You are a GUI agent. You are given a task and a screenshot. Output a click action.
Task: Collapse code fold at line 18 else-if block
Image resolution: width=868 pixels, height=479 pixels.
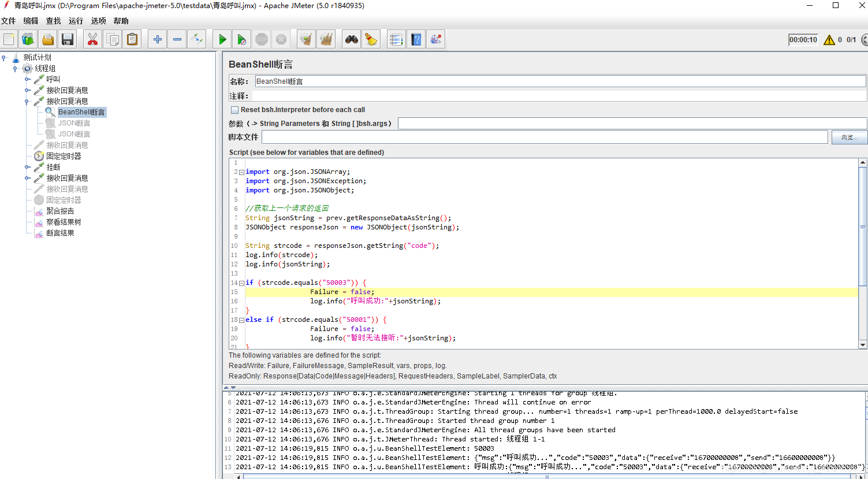pos(241,320)
